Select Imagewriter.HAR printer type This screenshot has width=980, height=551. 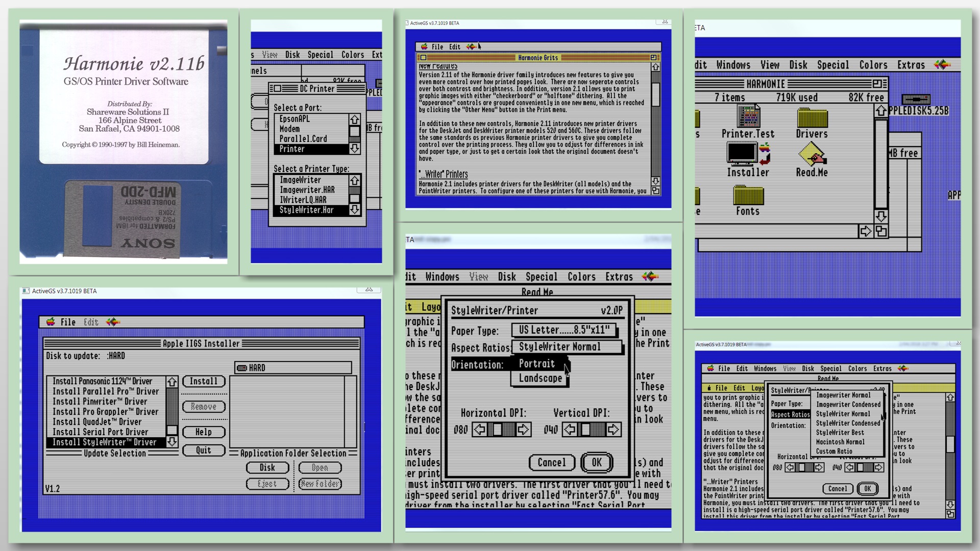[x=311, y=190]
